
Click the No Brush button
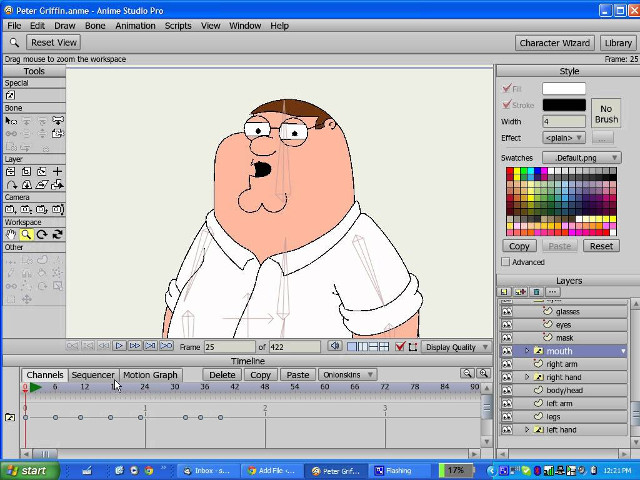[x=606, y=113]
